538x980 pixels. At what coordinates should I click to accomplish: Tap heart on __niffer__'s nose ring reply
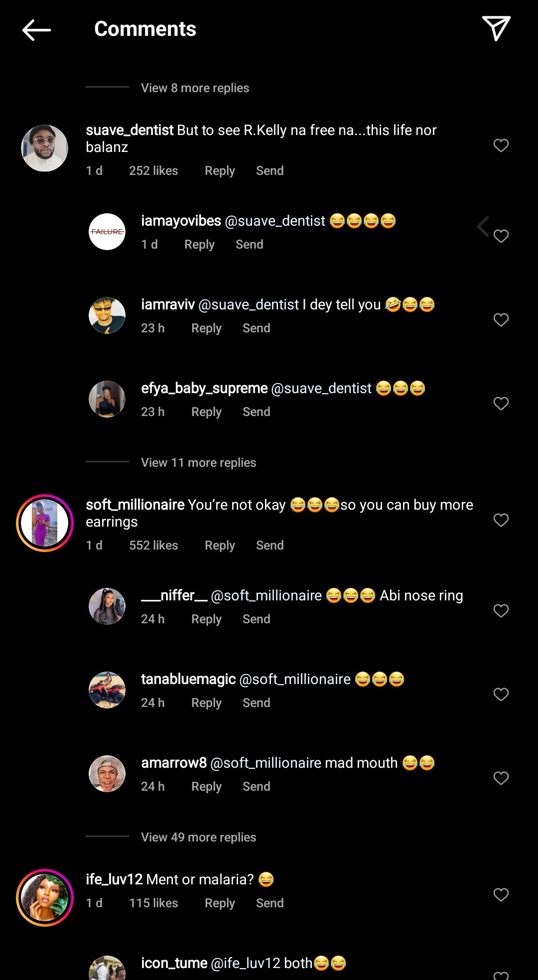point(501,611)
